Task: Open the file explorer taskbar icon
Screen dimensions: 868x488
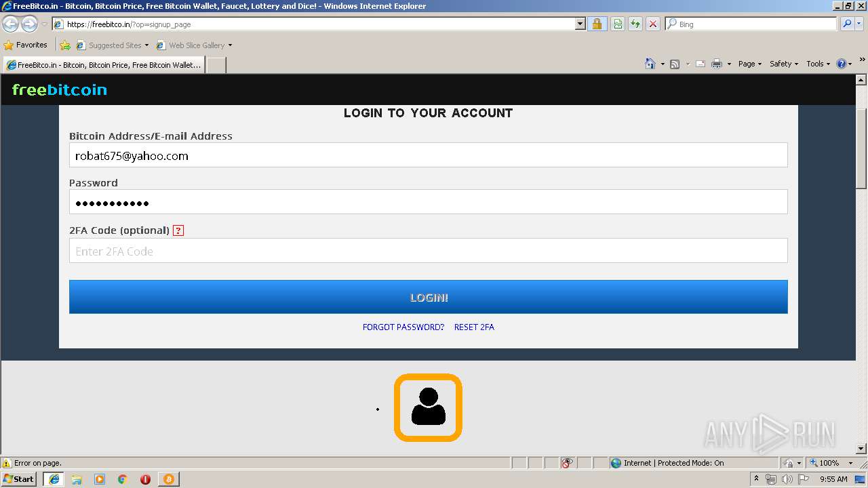Action: click(77, 479)
